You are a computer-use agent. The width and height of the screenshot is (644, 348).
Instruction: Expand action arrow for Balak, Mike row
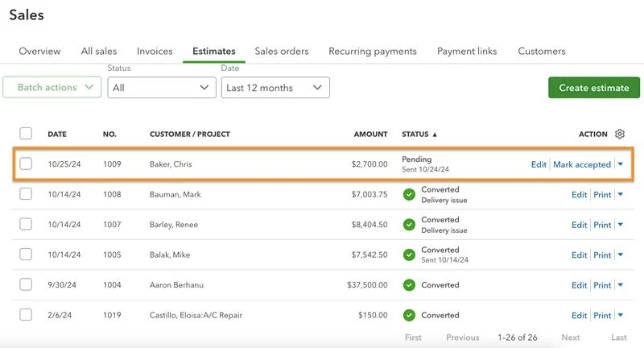click(620, 255)
